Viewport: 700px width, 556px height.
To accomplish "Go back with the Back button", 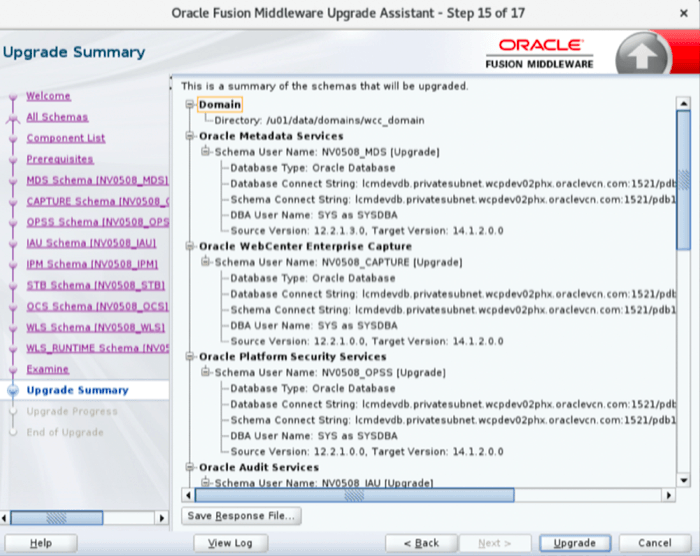I will click(421, 543).
